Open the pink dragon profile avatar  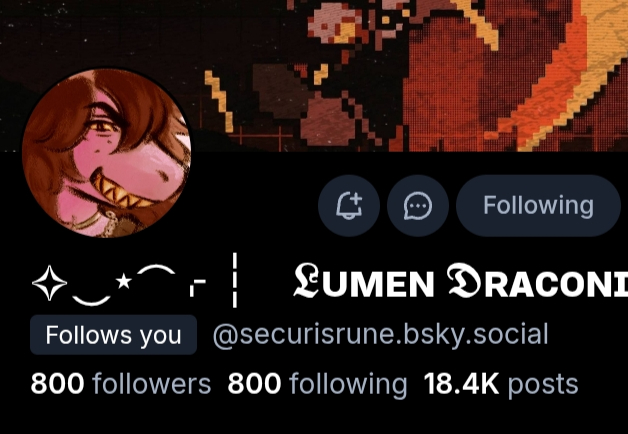click(107, 153)
